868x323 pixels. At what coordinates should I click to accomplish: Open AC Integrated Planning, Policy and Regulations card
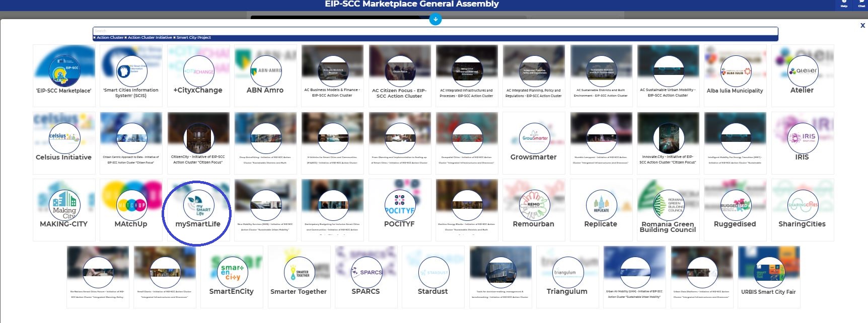534,75
